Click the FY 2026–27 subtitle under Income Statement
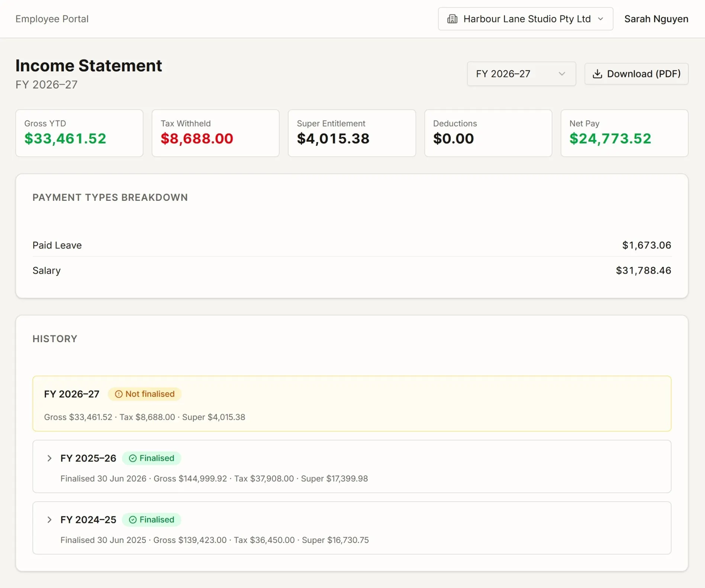 click(46, 85)
